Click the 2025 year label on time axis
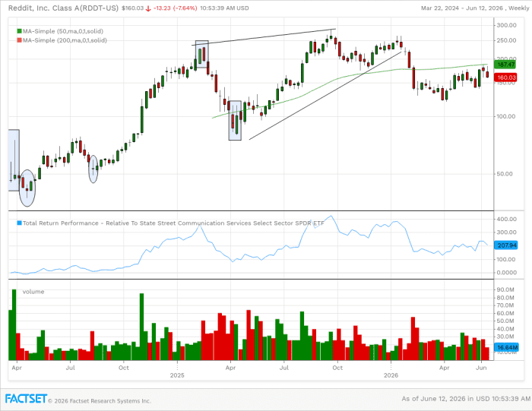This screenshot has height=411, width=532. 177,375
